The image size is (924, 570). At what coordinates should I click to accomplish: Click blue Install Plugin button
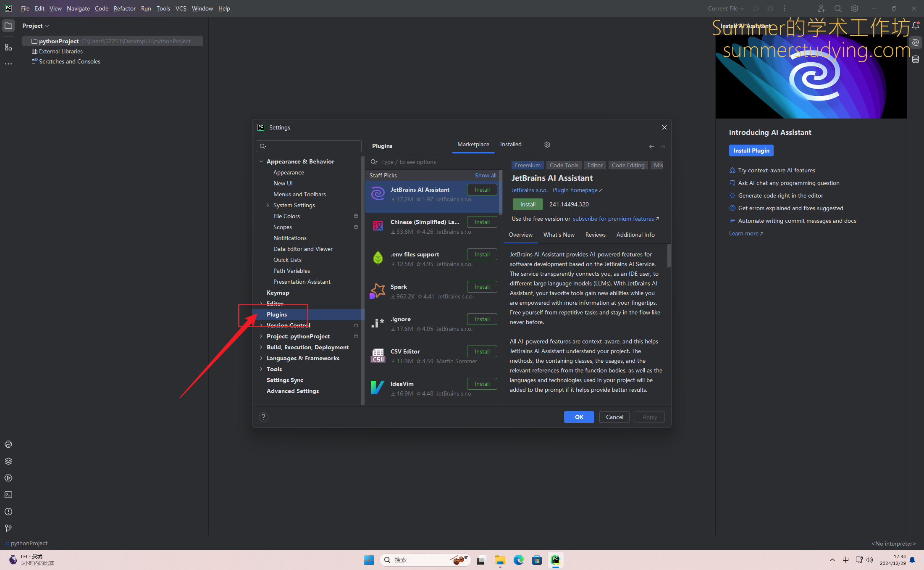pyautogui.click(x=751, y=150)
